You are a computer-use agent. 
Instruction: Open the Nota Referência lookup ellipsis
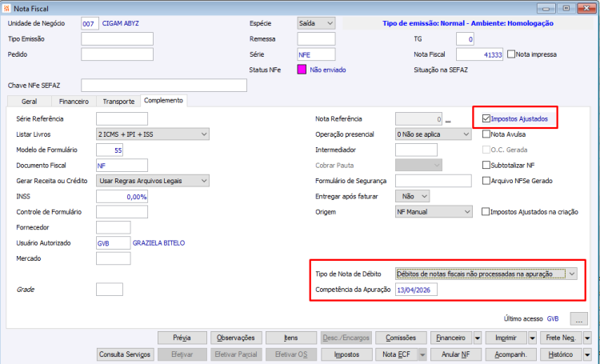tap(448, 119)
